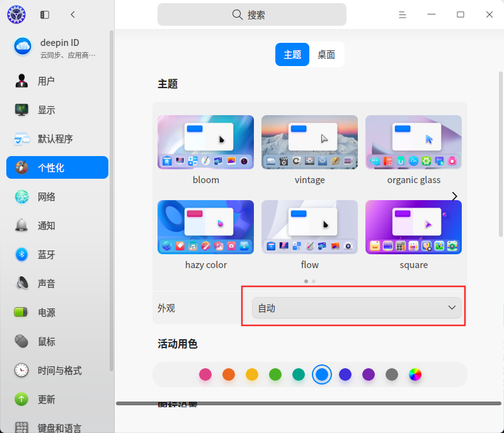Select the bloom theme
This screenshot has height=433, width=504.
[x=206, y=142]
